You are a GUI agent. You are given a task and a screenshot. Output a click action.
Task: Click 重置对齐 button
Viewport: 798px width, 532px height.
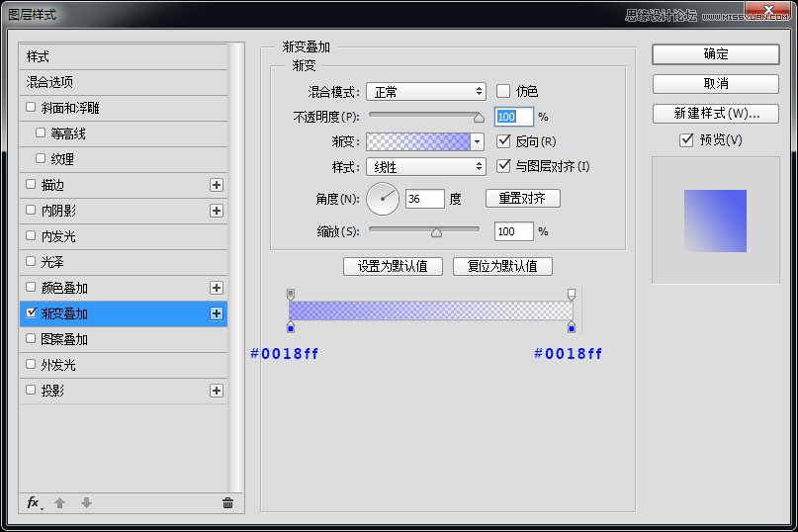point(523,198)
